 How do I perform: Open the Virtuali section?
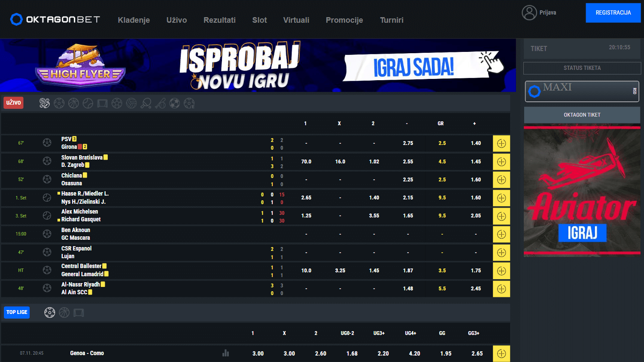pos(296,20)
